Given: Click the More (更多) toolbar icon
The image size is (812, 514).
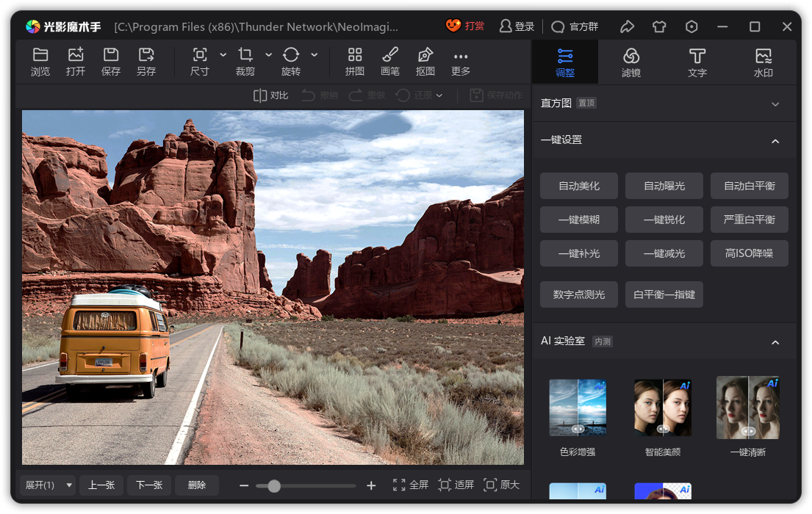Looking at the screenshot, I should point(461,57).
